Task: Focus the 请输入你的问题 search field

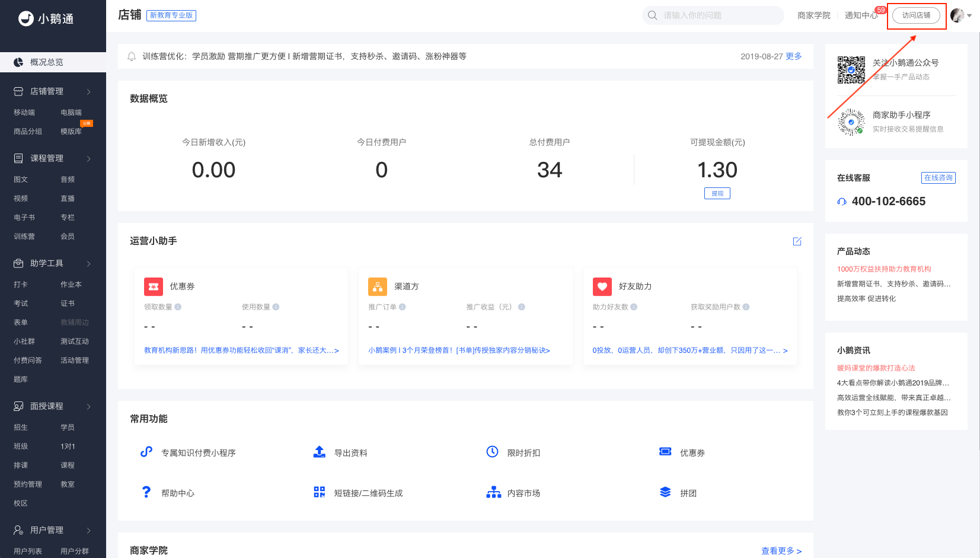Action: point(713,15)
